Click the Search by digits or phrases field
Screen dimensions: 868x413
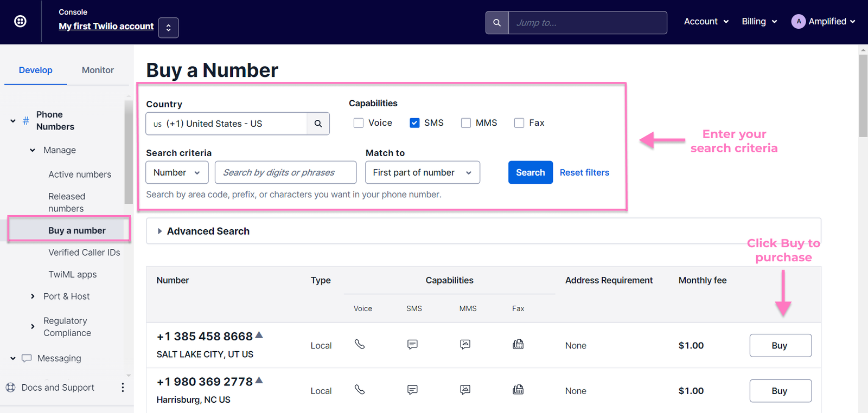285,172
